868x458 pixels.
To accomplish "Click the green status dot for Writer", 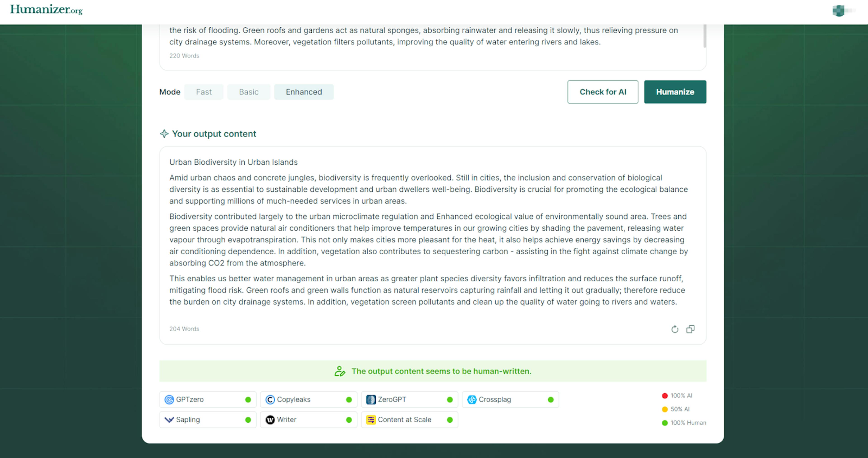I will [x=349, y=420].
